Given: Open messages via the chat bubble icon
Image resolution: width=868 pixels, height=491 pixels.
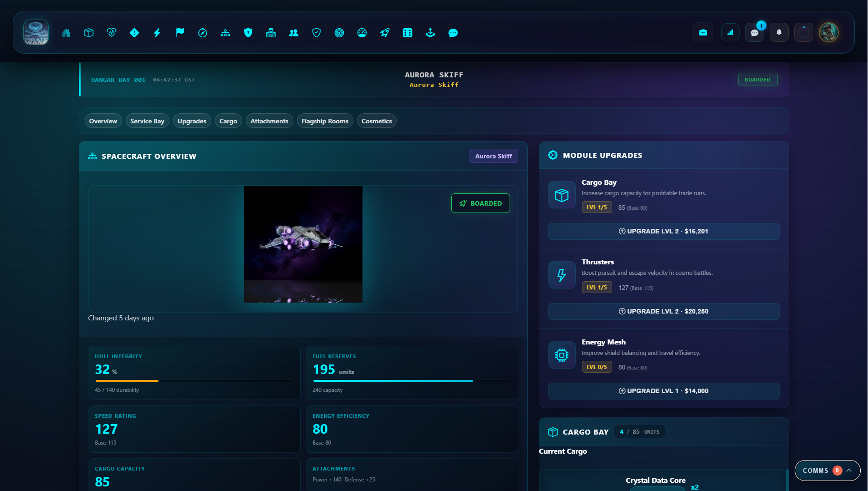Looking at the screenshot, I should tap(754, 32).
